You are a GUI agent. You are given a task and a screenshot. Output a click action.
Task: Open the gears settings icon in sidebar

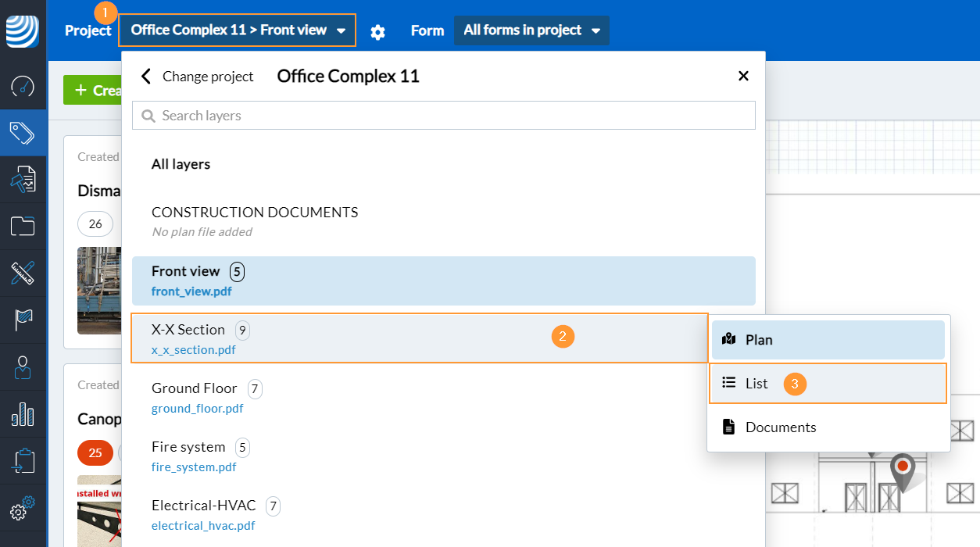coord(23,509)
